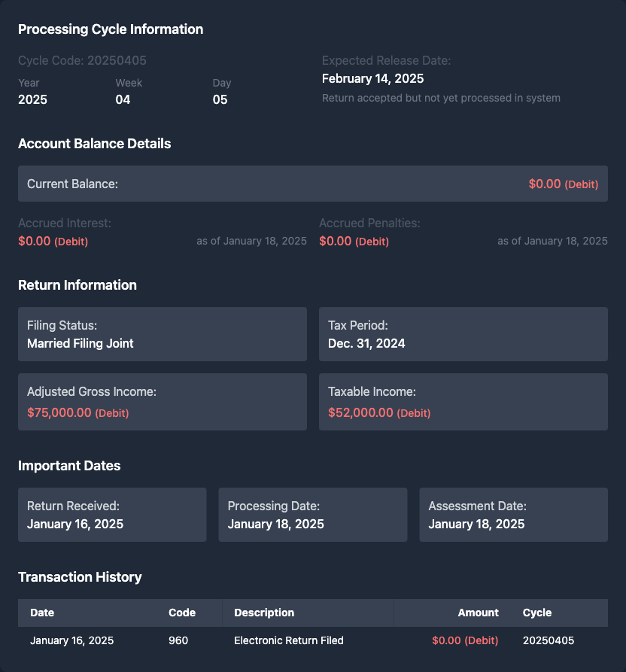The height and width of the screenshot is (672, 626).
Task: Select the Processing Date card
Action: click(x=312, y=515)
